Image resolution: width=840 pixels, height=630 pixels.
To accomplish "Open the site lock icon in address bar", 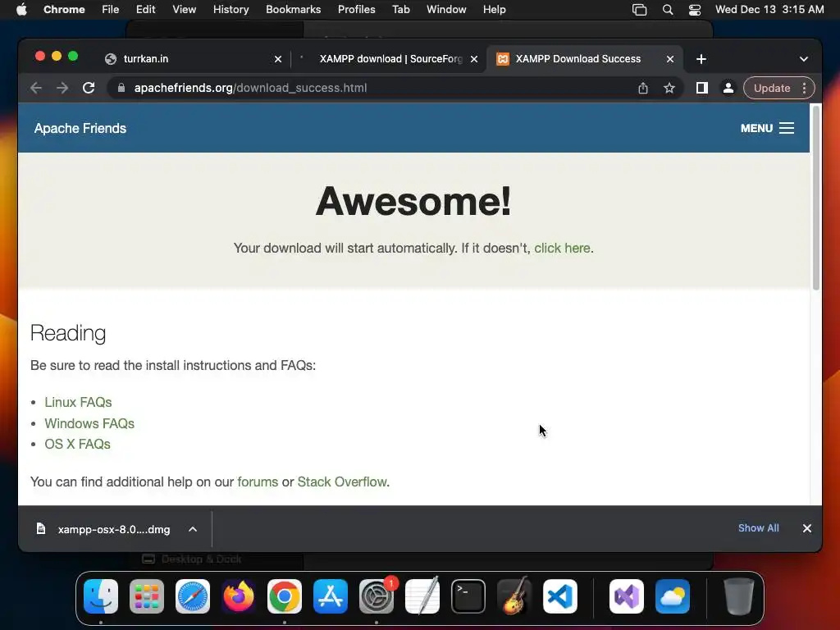I will [x=121, y=88].
